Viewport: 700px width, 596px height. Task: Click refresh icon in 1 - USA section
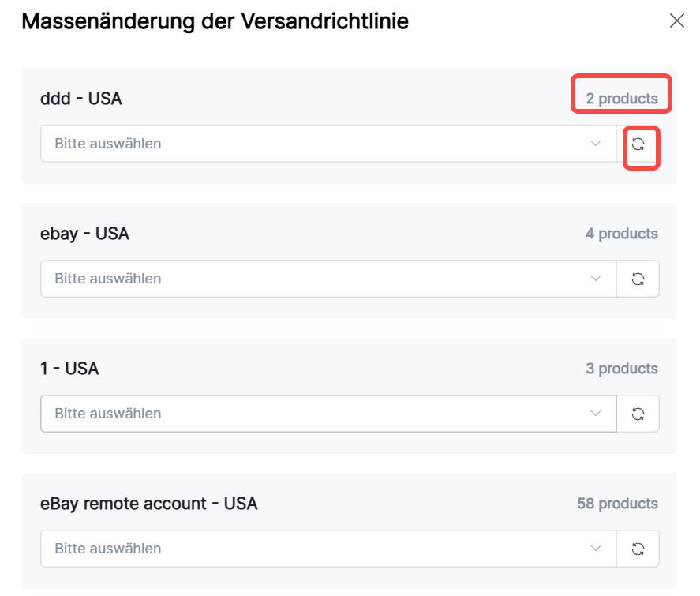point(638,414)
